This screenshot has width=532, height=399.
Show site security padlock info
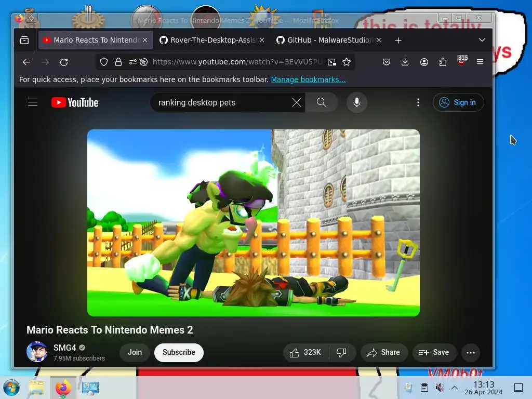coord(118,62)
